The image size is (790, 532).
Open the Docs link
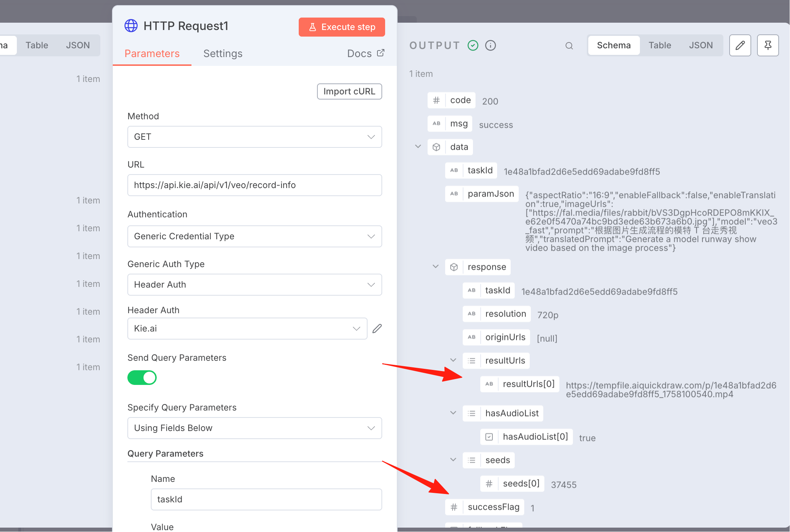(366, 54)
